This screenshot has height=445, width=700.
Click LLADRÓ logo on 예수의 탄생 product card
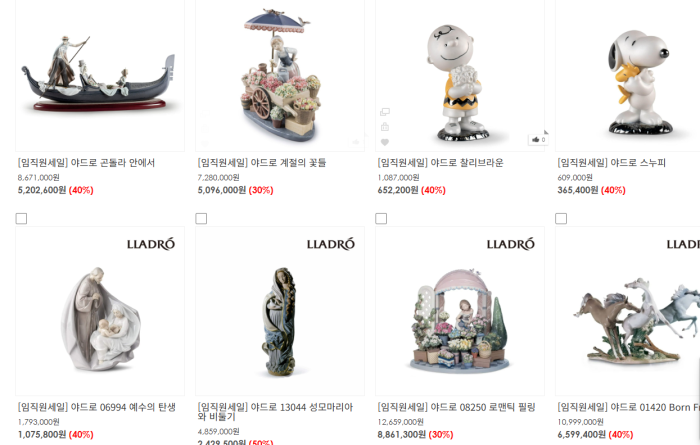[150, 244]
